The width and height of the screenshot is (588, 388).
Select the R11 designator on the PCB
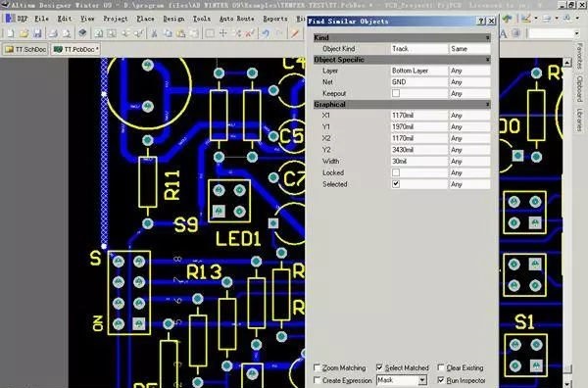172,185
